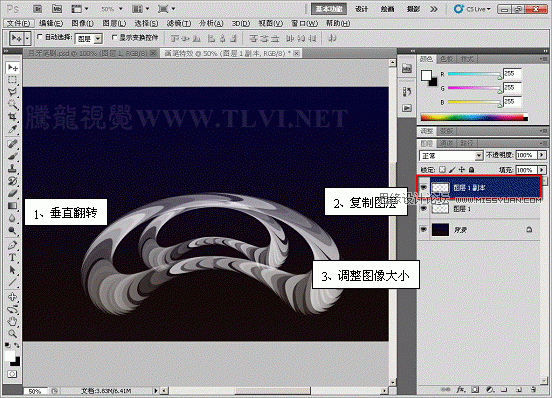This screenshot has width=552, height=398.
Task: Toggle lock image pixels brush icon
Action: click(452, 170)
